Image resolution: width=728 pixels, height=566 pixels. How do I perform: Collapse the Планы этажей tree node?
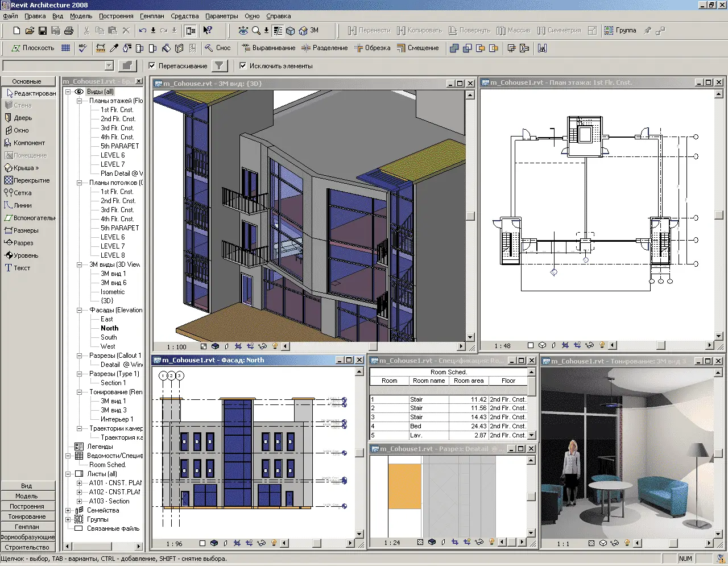coord(79,101)
